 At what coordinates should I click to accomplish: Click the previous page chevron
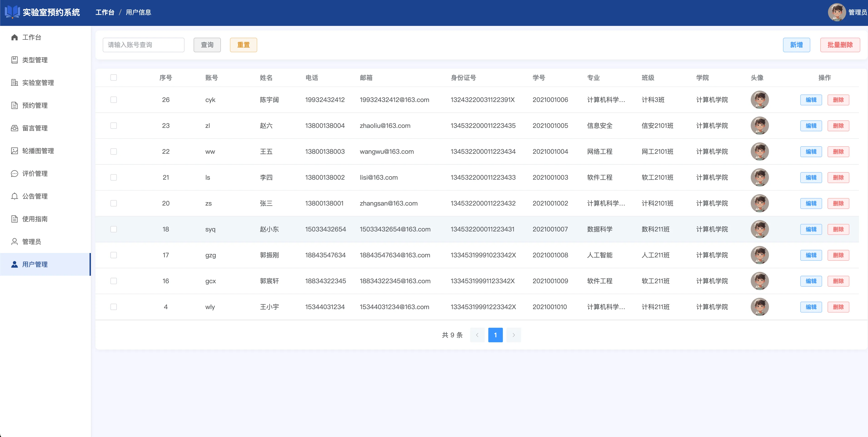477,335
